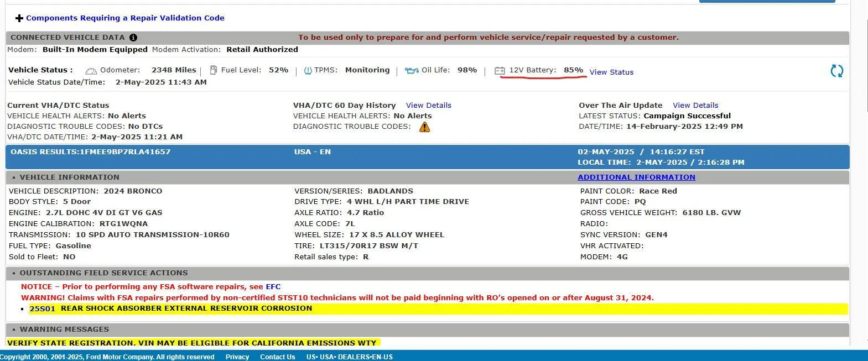Select the Built-In Modem Equipped text

click(x=95, y=49)
